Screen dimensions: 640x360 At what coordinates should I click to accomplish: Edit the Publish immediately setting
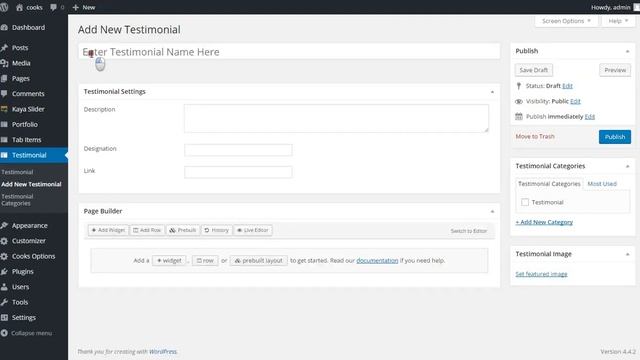pos(589,116)
